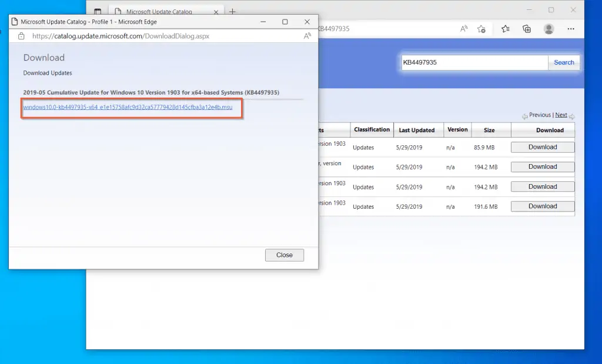Minimize the Download dialog popup window

263,22
